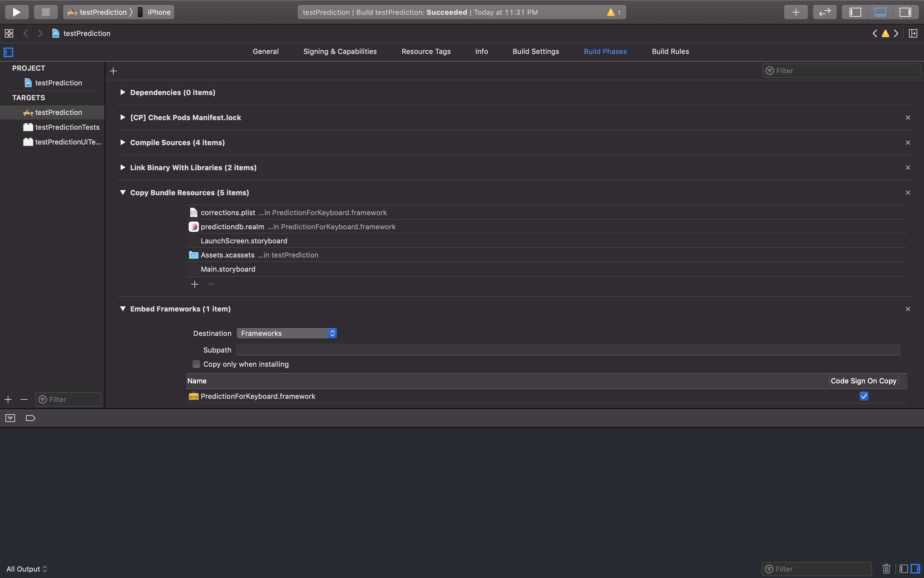Screen dimensions: 924x578
Task: Select the Build Phases tab
Action: 605,51
